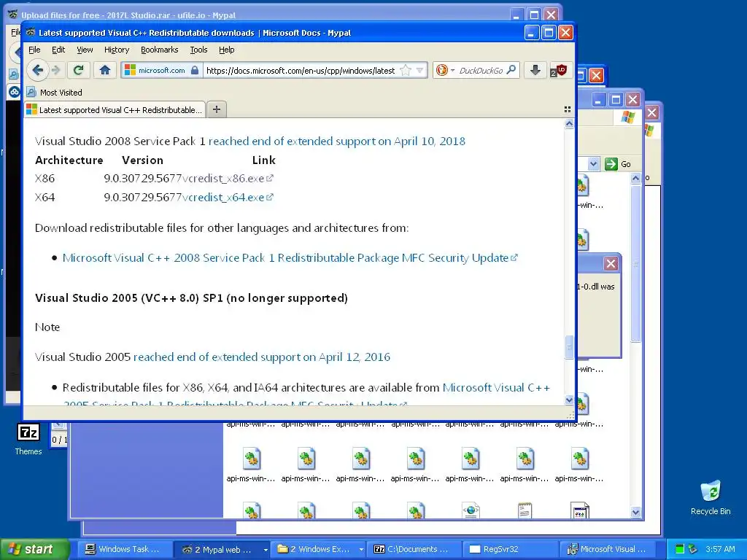This screenshot has height=560, width=747.
Task: Click the forward navigation arrow
Action: pyautogui.click(x=56, y=71)
